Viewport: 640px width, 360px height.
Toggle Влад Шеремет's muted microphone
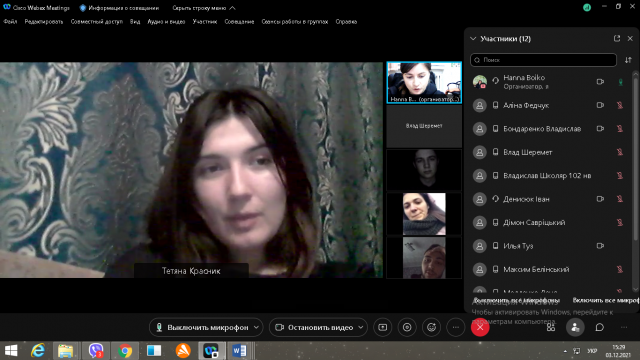tap(620, 152)
